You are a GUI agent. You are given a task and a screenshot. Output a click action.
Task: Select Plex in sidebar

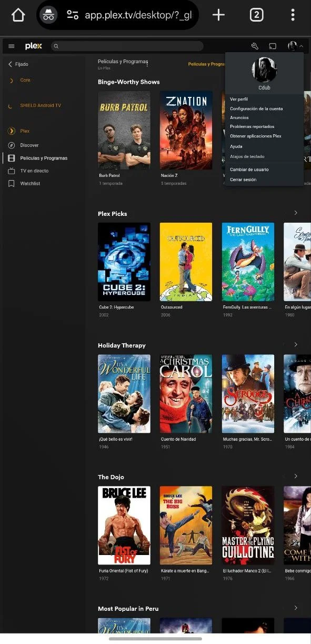(x=25, y=131)
